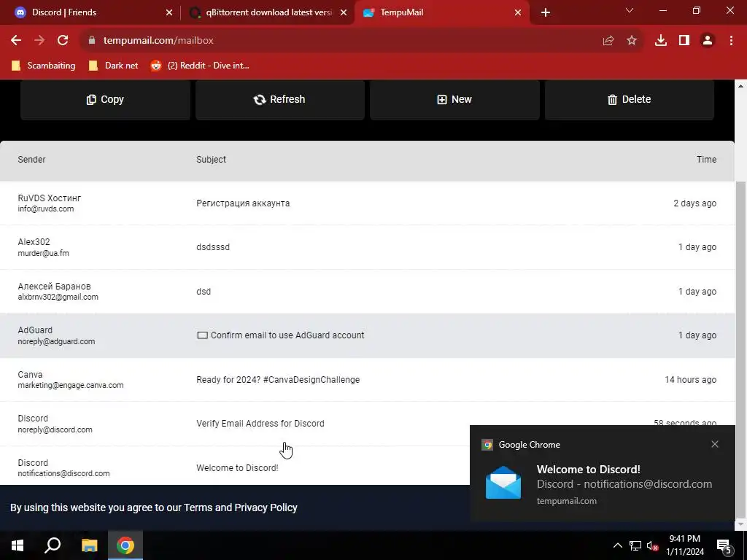
Task: Click the browser Forward arrow
Action: (x=39, y=41)
